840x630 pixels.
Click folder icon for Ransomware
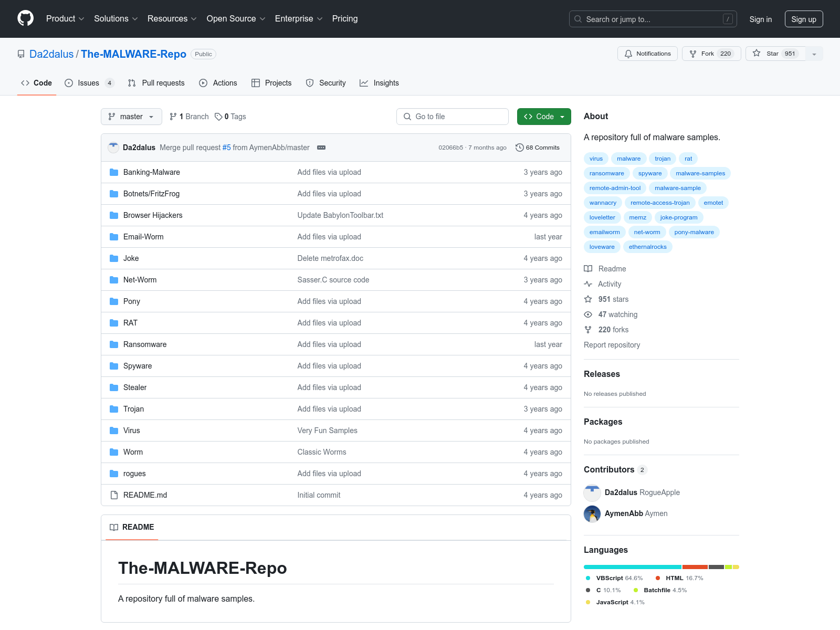point(114,344)
